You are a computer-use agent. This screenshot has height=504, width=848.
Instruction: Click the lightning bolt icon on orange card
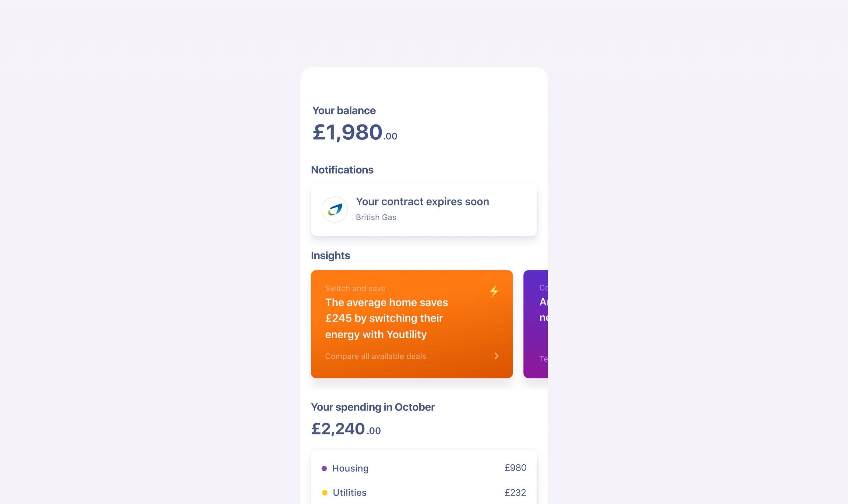[x=494, y=291]
